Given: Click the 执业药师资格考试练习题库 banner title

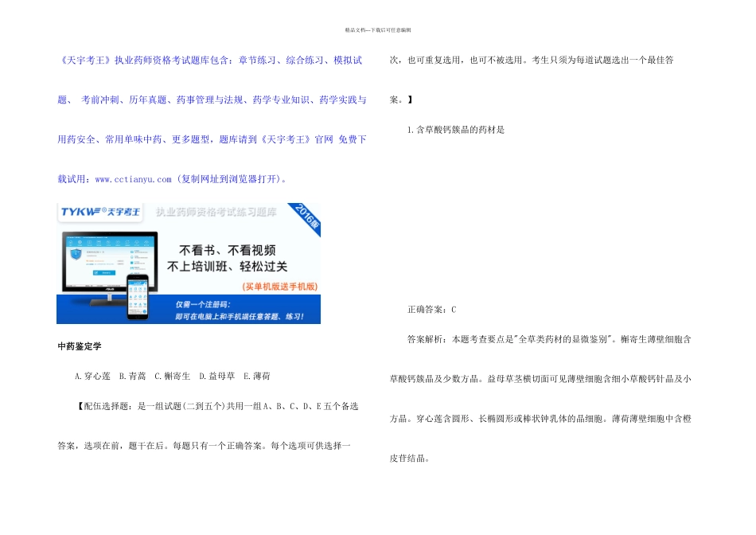Looking at the screenshot, I should point(216,212).
